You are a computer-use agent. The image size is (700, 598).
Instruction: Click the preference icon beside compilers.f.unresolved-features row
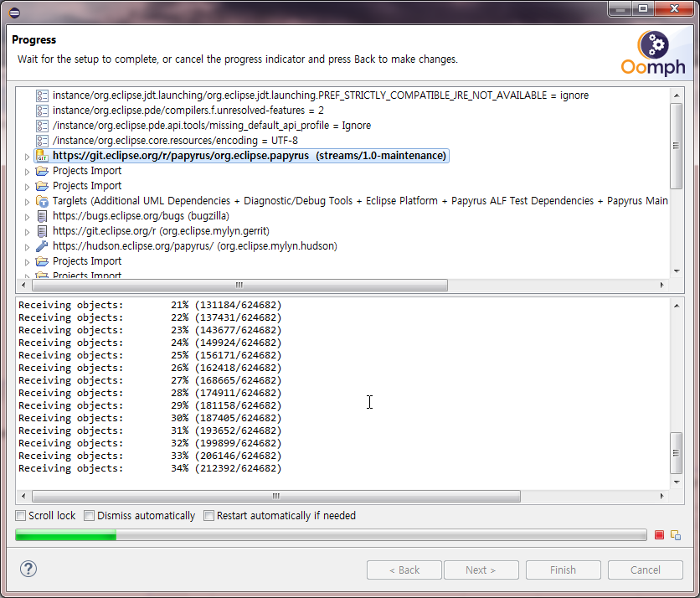pyautogui.click(x=42, y=111)
